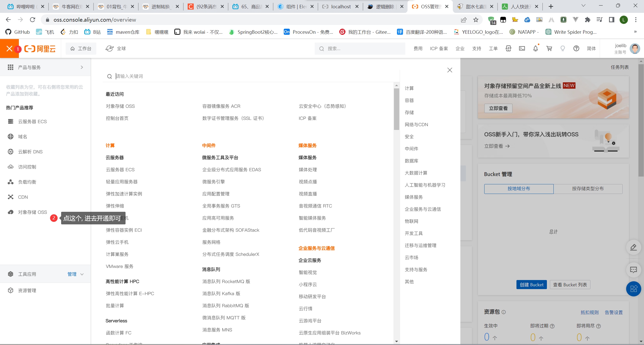The image size is (644, 345).
Task: Collapse 工具应用 with the down chevron
Action: click(82, 274)
